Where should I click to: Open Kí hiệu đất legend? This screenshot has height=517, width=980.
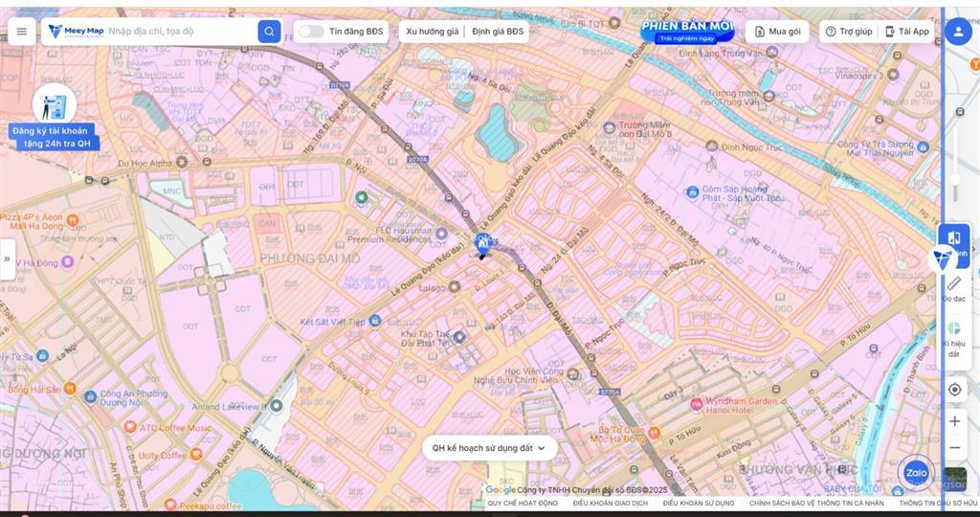click(954, 340)
